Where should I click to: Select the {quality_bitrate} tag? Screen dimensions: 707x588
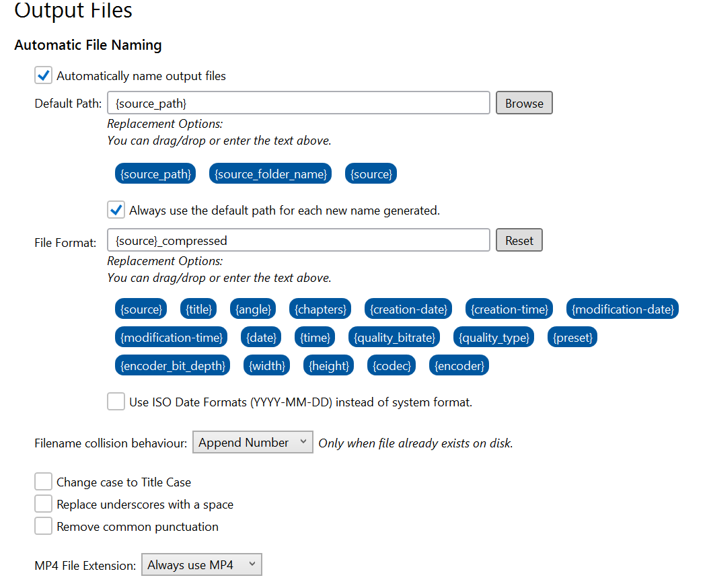394,337
